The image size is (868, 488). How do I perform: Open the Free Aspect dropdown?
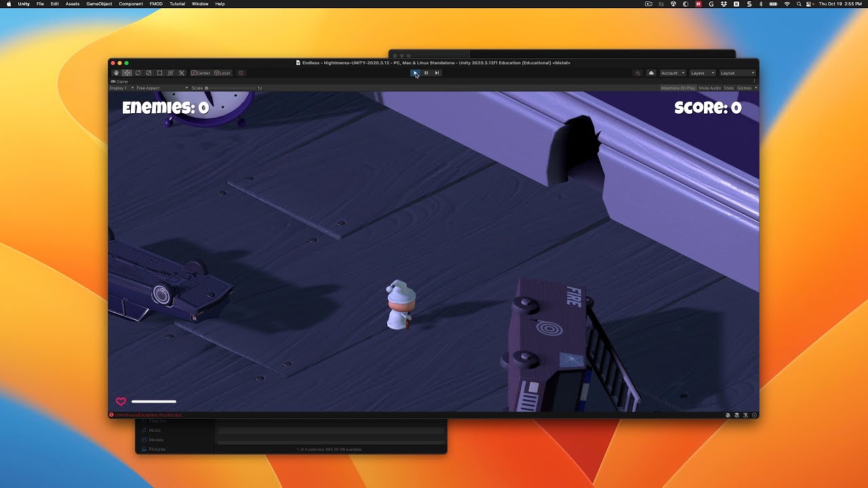tap(162, 88)
